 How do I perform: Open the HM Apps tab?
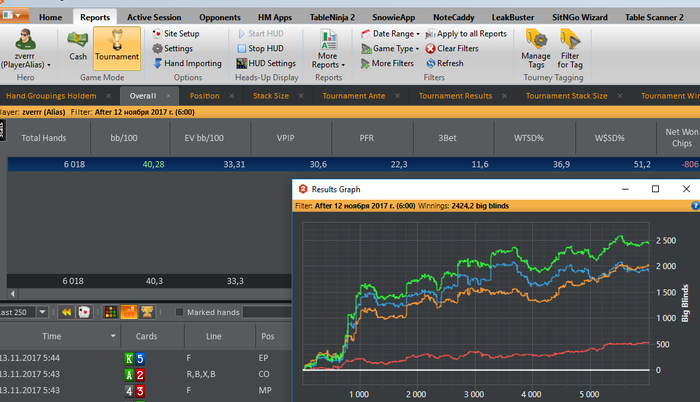point(275,17)
